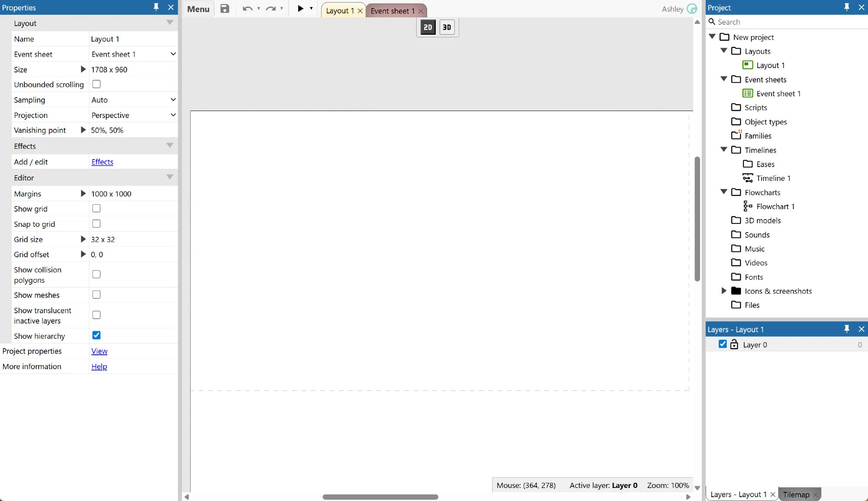The image size is (868, 501).
Task: Click the search magnifier icon
Action: coord(712,22)
